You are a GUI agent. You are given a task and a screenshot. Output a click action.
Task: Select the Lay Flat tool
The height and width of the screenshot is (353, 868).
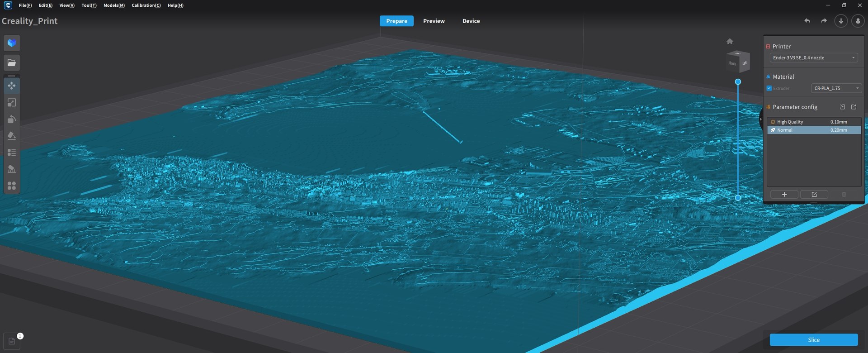point(12,136)
